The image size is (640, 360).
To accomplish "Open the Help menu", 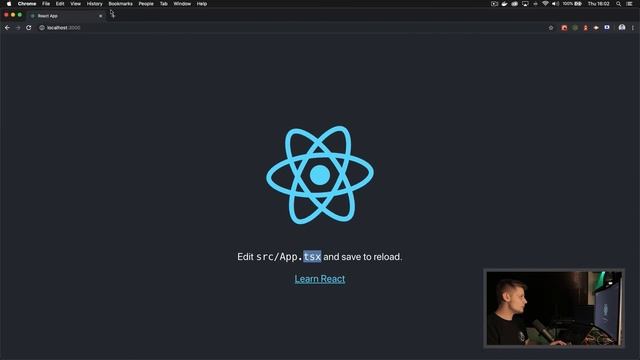I will coord(202,4).
